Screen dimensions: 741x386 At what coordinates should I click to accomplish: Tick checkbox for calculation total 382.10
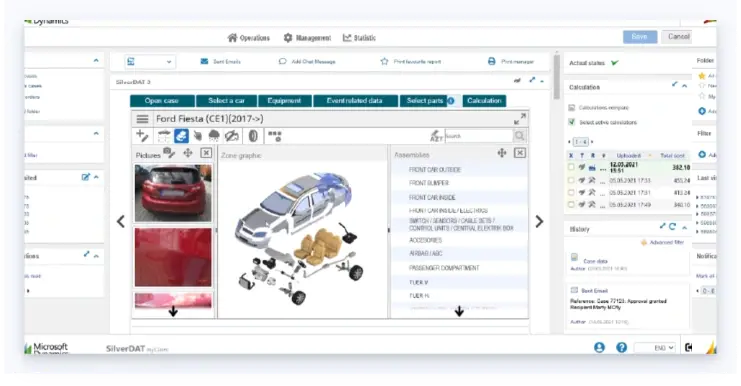tap(571, 167)
